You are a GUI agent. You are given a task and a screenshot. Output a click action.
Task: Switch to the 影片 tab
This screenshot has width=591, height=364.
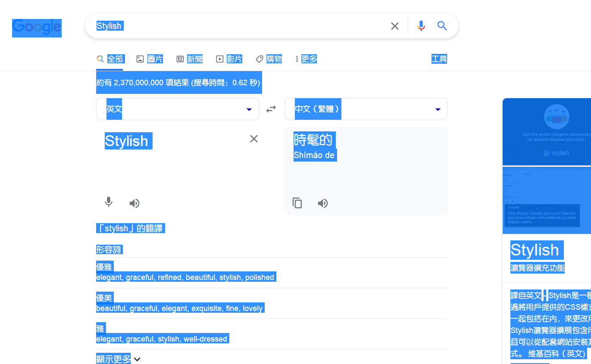pyautogui.click(x=229, y=59)
